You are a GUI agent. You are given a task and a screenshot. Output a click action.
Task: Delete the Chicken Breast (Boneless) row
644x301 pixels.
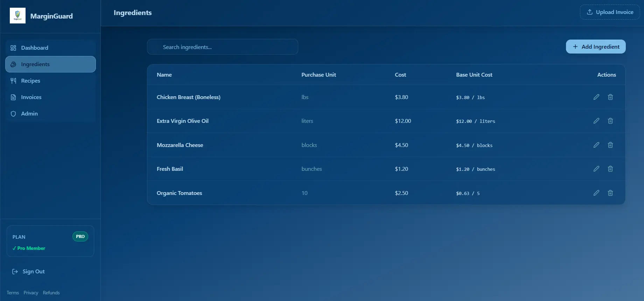[x=610, y=97]
